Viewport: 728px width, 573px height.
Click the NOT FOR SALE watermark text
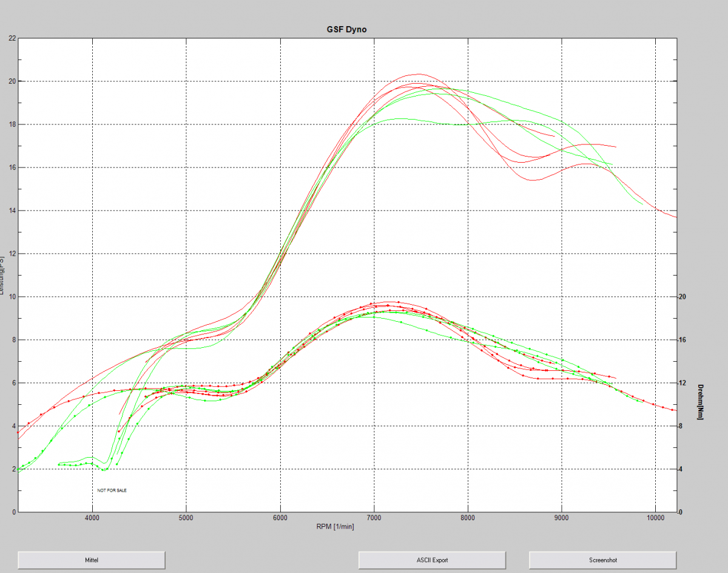(112, 490)
